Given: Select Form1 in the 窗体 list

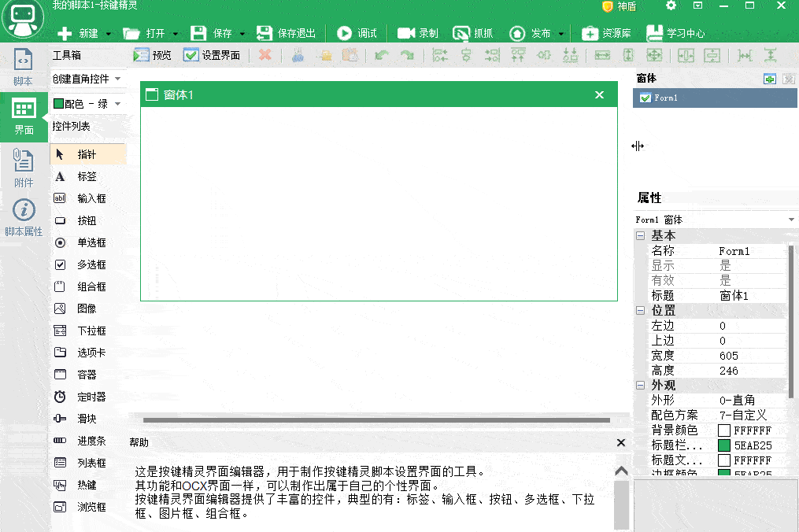Looking at the screenshot, I should tap(715, 98).
